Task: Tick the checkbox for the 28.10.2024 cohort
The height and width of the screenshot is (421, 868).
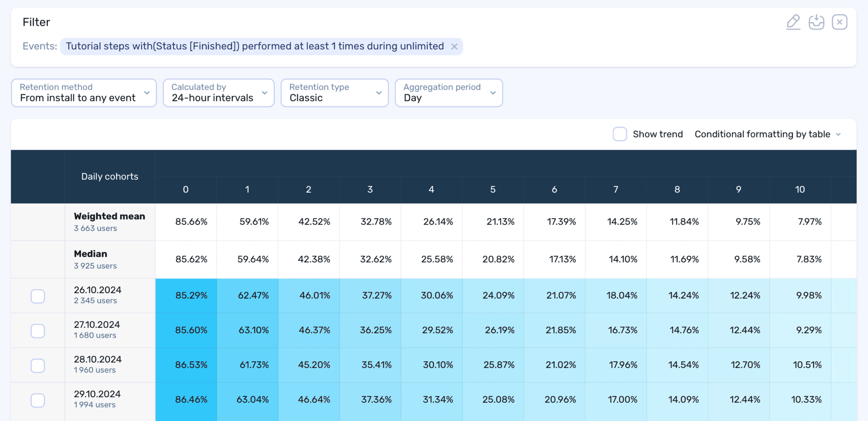Action: pyautogui.click(x=38, y=365)
